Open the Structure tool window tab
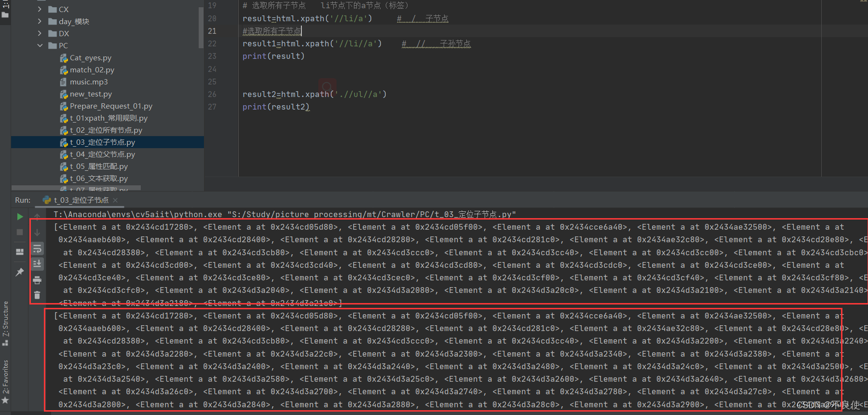Screen dimensions: 868x415 [x=5, y=323]
